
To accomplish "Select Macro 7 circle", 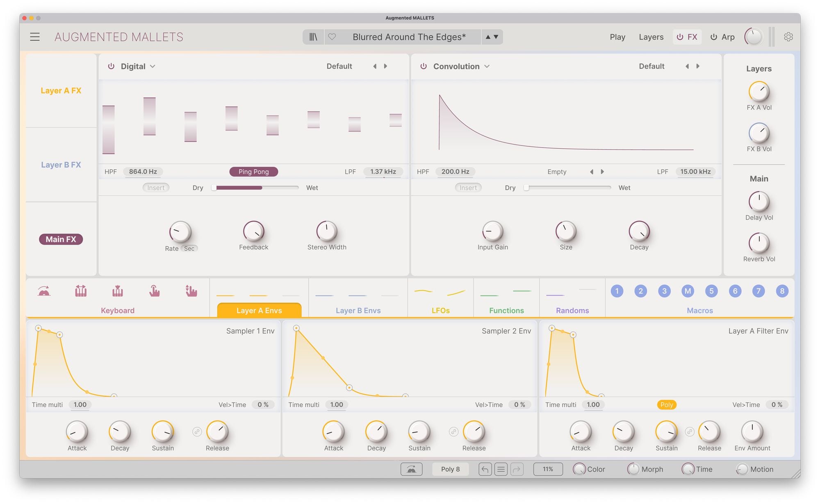I will point(758,291).
